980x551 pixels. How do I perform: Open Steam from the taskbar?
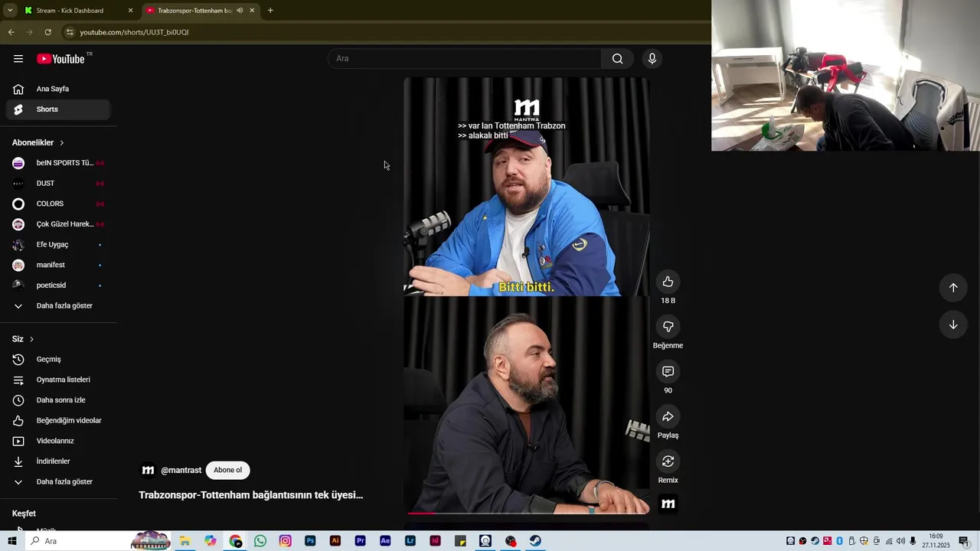(x=535, y=541)
